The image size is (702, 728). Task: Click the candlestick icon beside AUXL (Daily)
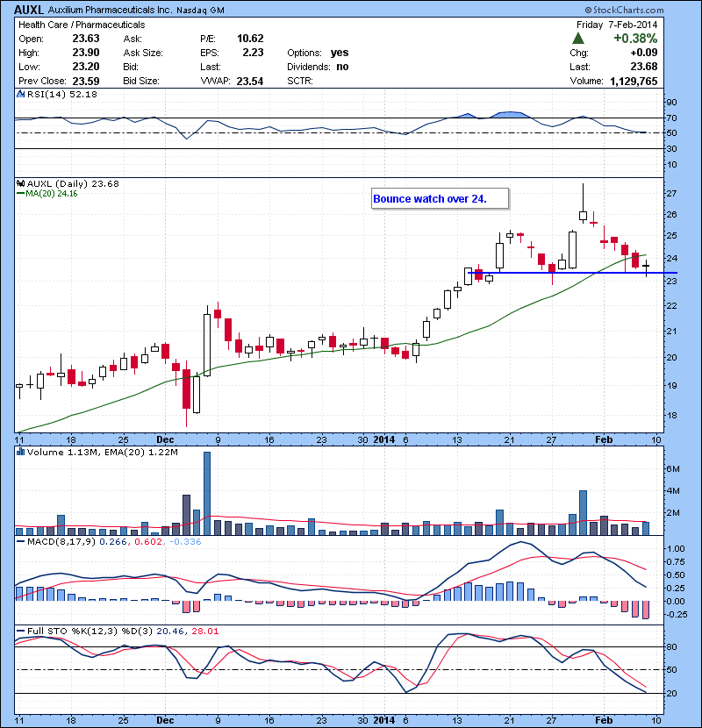click(21, 184)
